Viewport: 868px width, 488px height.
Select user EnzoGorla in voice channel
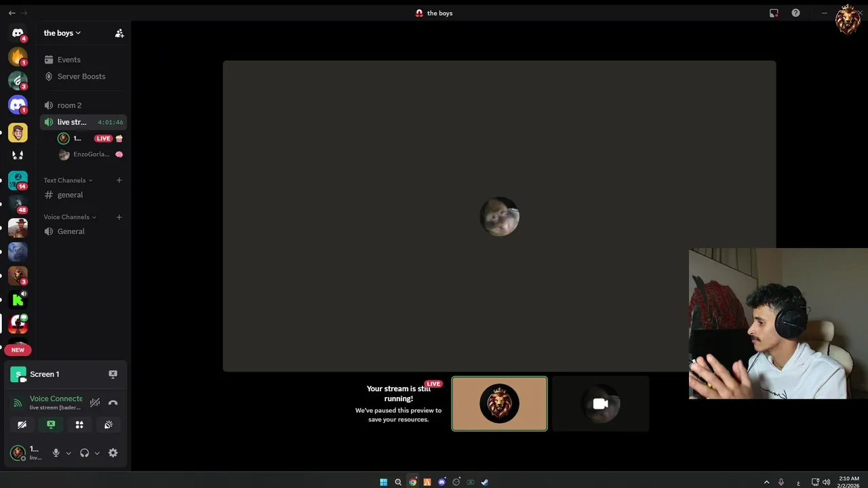(x=91, y=155)
